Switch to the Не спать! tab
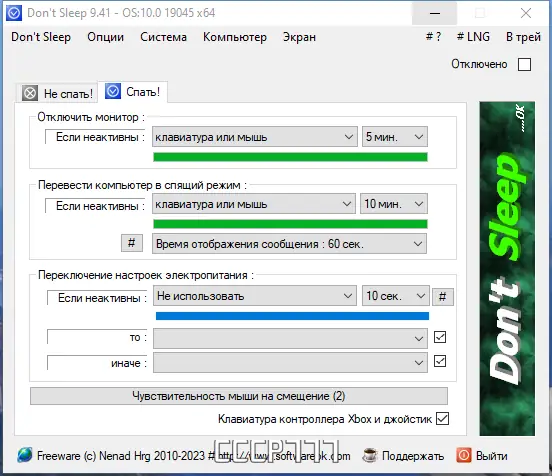Image resolution: width=552 pixels, height=476 pixels. (x=57, y=94)
